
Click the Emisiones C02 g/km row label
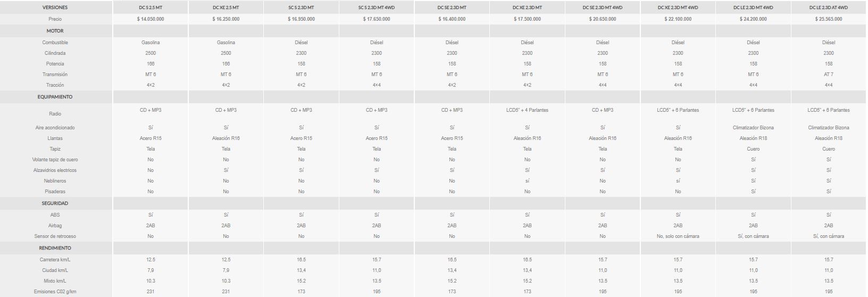55,292
